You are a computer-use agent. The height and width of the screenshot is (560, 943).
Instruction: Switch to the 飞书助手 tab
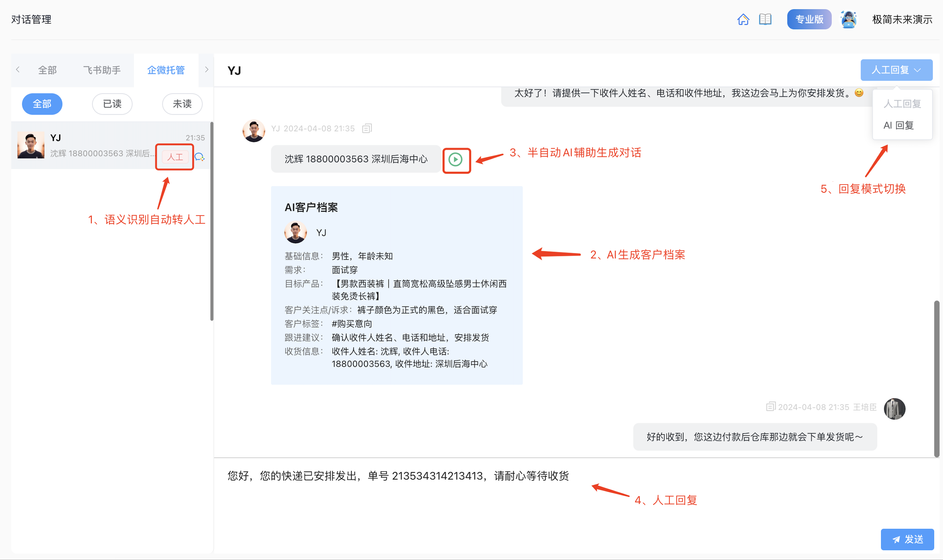(x=102, y=70)
